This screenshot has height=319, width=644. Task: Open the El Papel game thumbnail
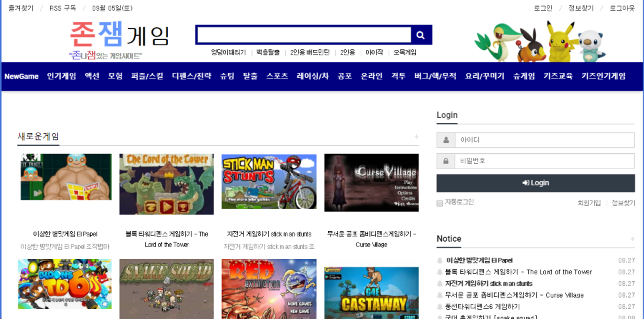click(x=66, y=176)
